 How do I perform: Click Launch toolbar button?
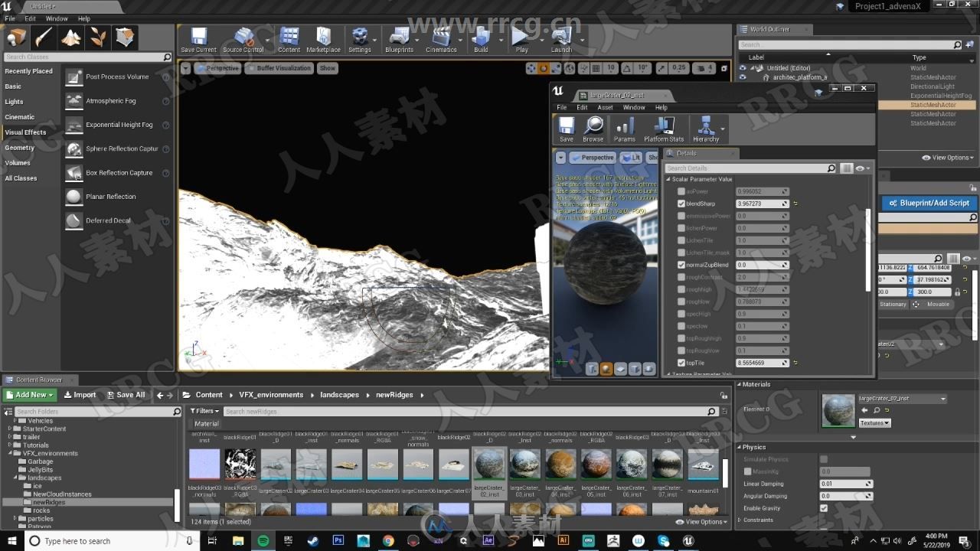coord(561,40)
